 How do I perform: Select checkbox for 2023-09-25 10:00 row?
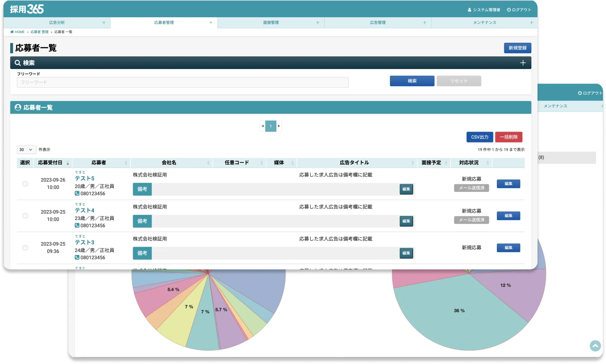pos(25,216)
